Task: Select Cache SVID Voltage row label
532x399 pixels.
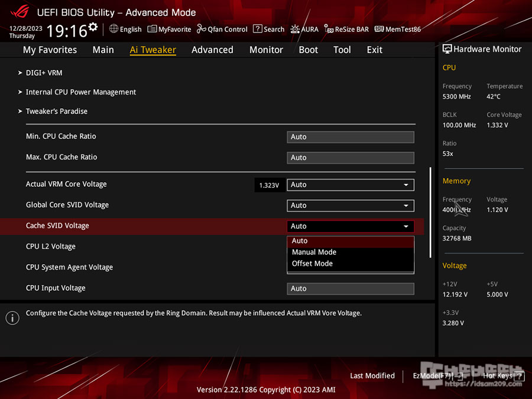Action: point(57,226)
